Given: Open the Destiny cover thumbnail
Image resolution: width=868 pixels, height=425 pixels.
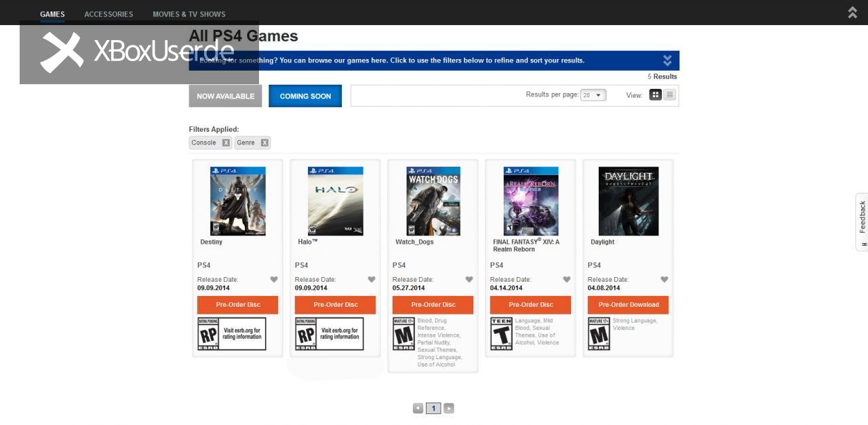Looking at the screenshot, I should tap(237, 202).
